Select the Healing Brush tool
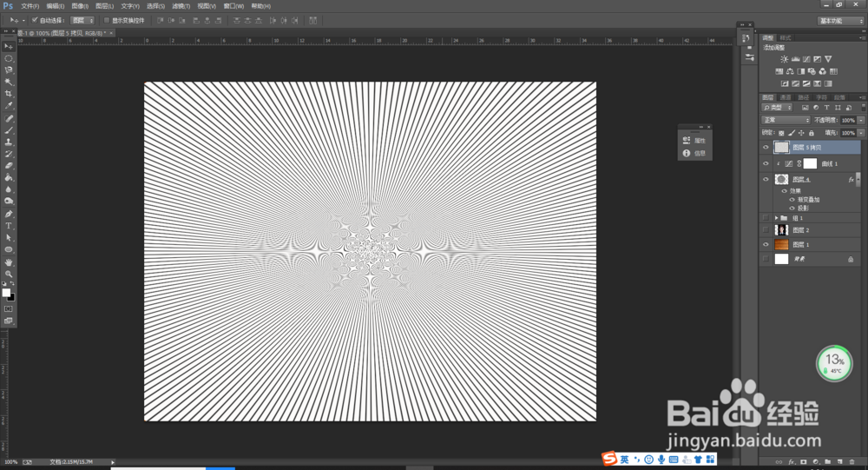The image size is (868, 470). click(9, 119)
